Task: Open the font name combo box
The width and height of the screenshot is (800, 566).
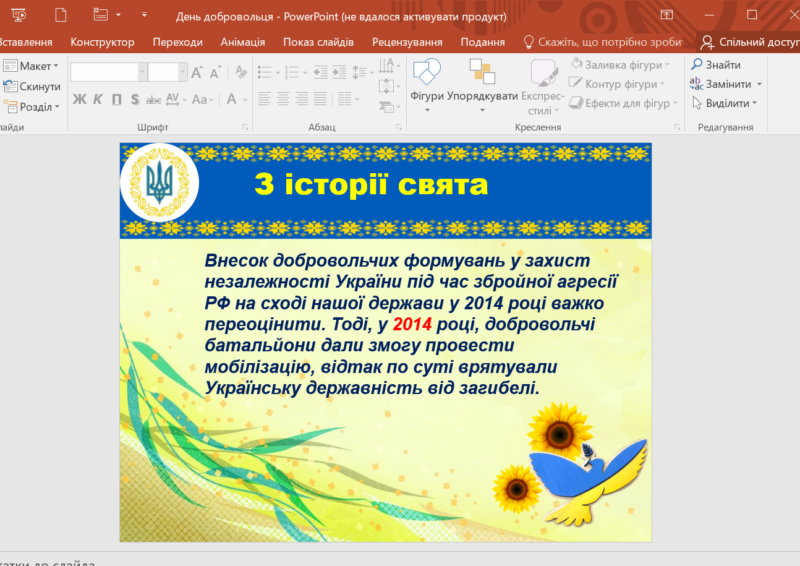Action: 109,72
